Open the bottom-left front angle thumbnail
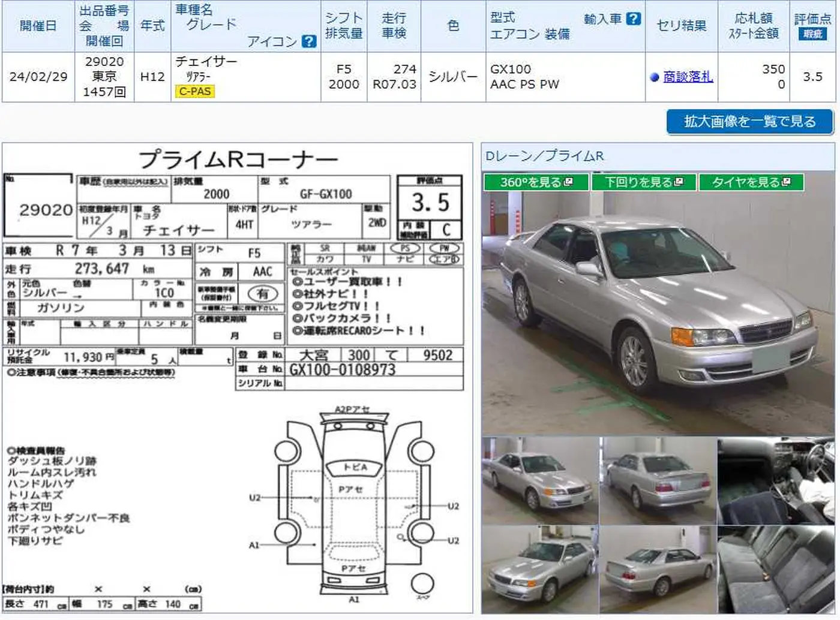 [x=539, y=570]
